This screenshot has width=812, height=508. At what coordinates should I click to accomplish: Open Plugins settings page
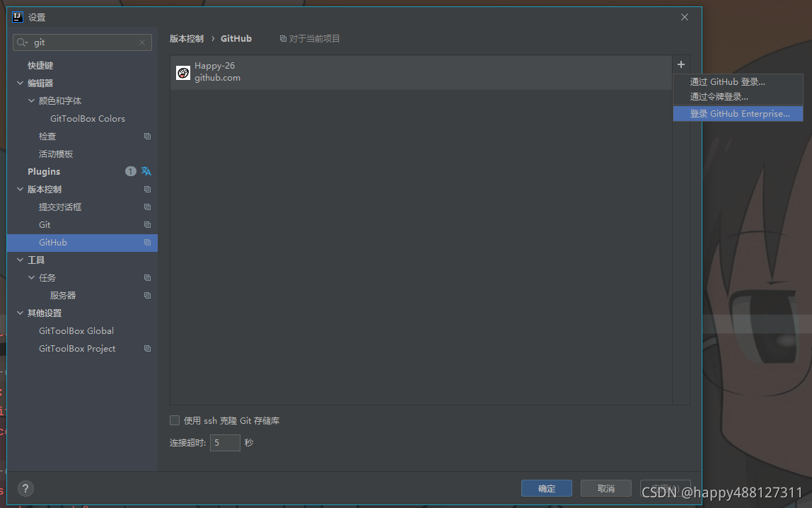44,171
